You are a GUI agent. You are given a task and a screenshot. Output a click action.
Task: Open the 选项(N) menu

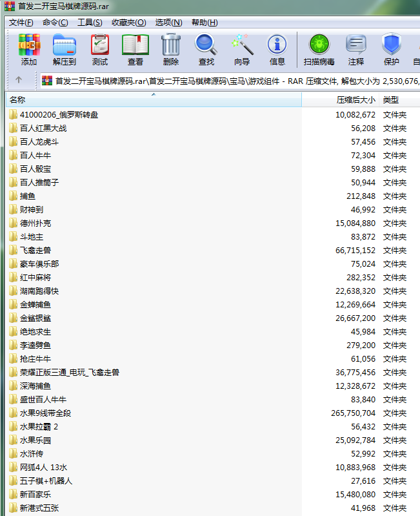point(168,23)
